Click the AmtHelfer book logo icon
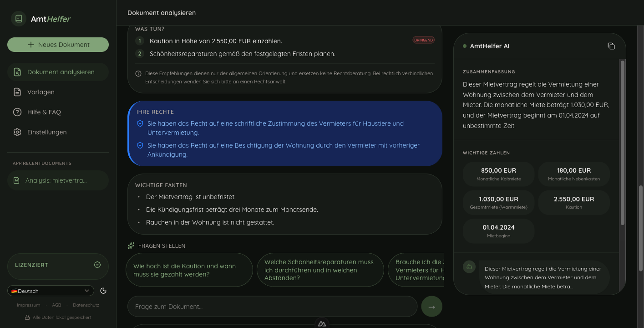Image resolution: width=644 pixels, height=328 pixels. [x=19, y=19]
